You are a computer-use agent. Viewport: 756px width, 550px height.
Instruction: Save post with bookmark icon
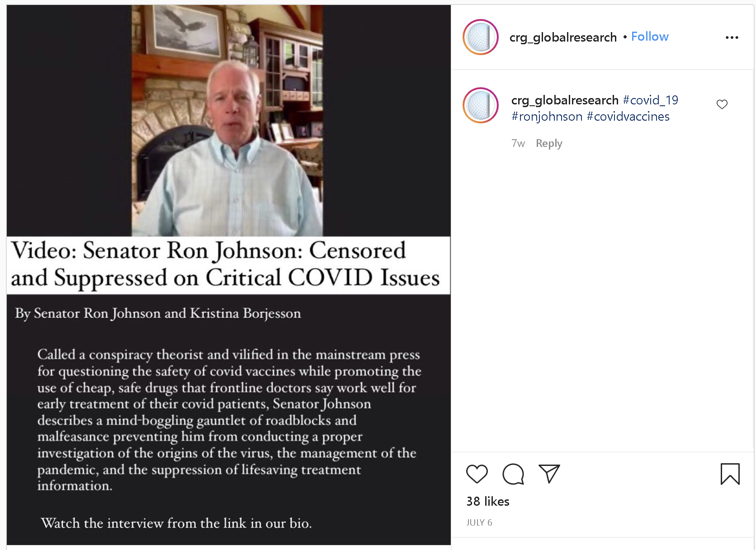(730, 474)
